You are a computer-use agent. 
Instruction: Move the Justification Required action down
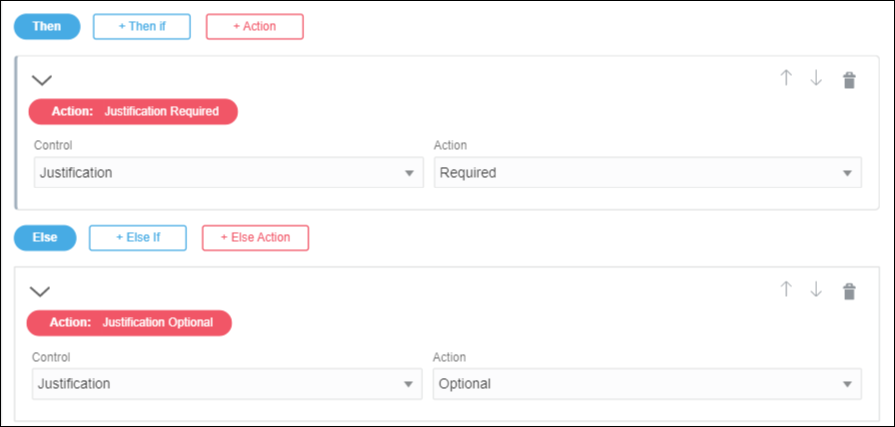click(x=816, y=79)
